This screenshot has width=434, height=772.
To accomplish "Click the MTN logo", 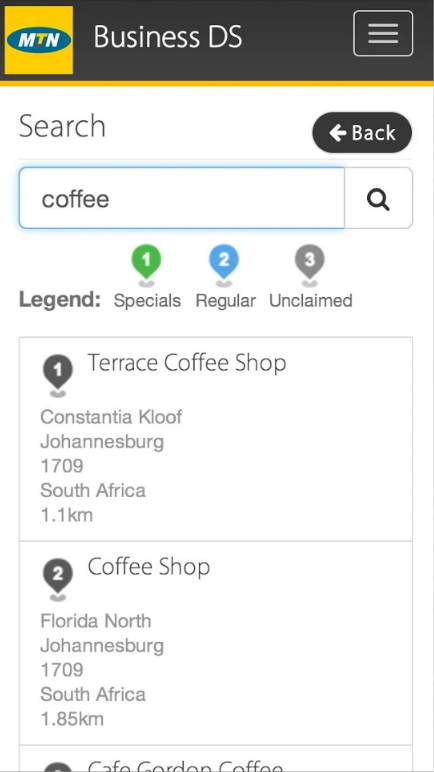I will coord(39,40).
